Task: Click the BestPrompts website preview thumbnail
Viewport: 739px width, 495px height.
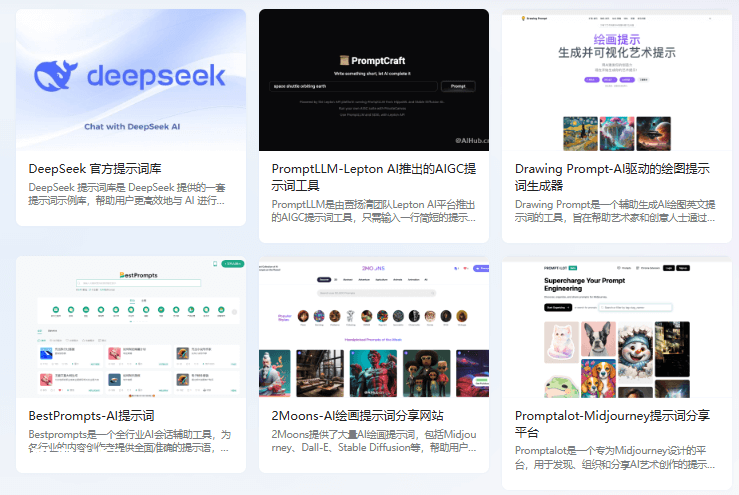Action: click(x=131, y=325)
